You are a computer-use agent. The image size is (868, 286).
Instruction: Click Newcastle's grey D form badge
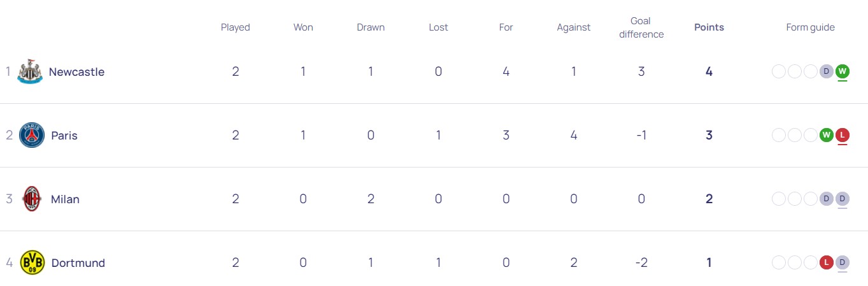[827, 71]
